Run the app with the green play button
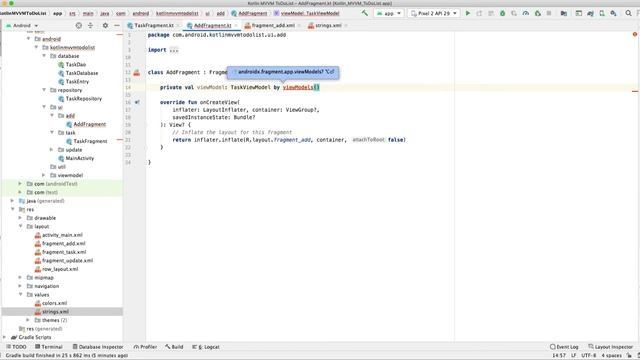 [468, 13]
